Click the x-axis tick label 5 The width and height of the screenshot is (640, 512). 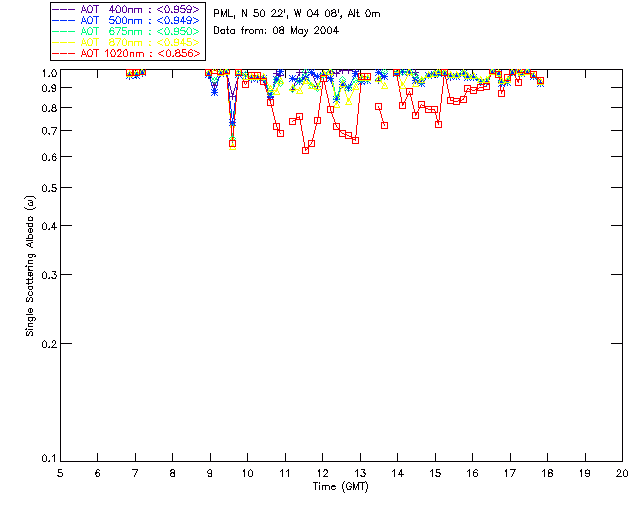click(60, 473)
